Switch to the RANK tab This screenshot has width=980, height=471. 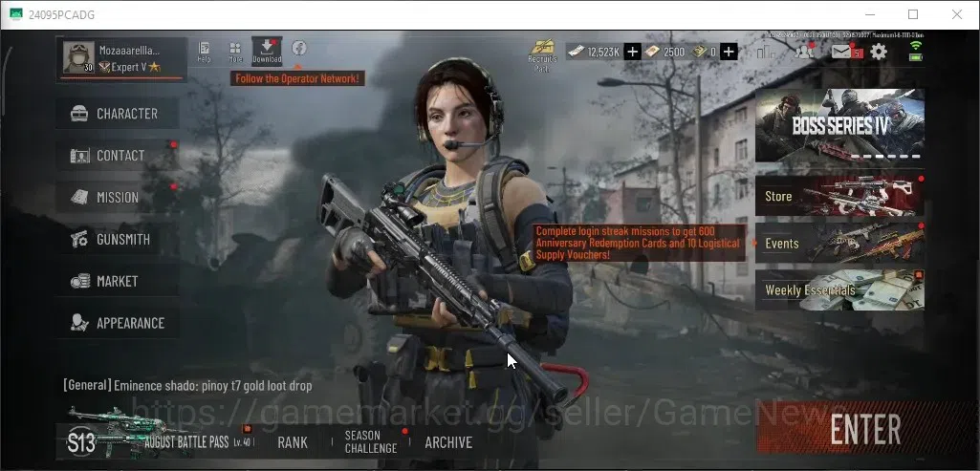(x=293, y=442)
